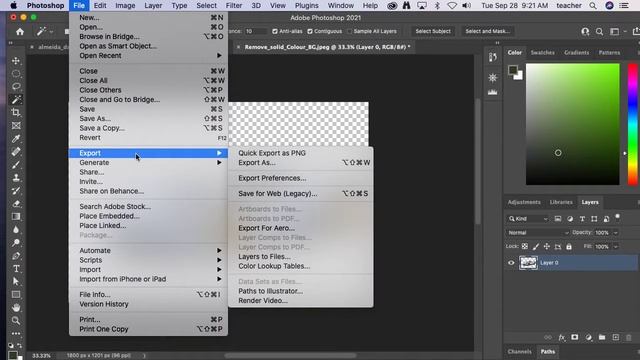
Task: Toggle lock image pixels brush icon
Action: pos(536,246)
